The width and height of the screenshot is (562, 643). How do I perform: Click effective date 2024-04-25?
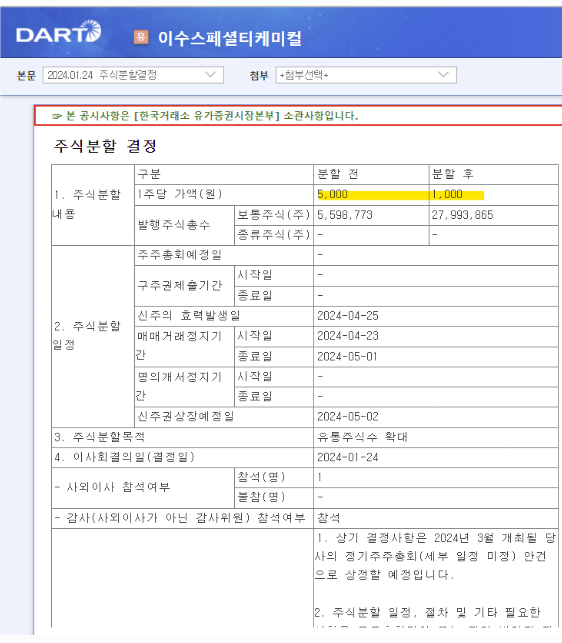point(348,316)
